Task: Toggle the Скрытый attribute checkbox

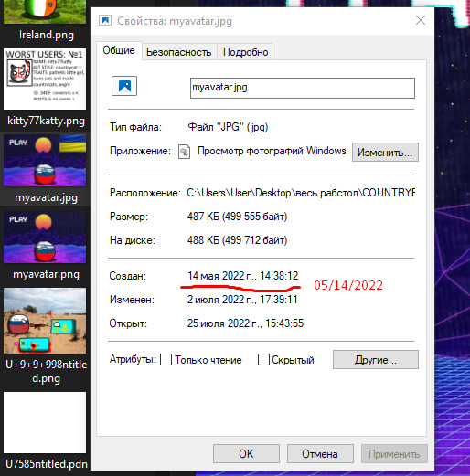Action: [263, 360]
